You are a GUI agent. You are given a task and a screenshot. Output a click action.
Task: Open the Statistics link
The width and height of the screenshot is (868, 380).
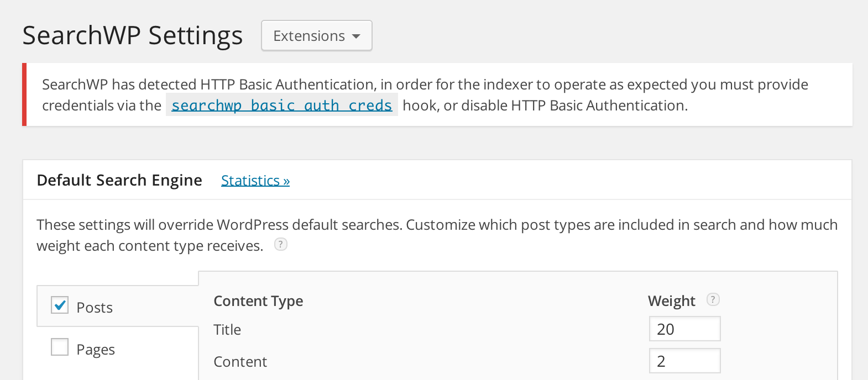click(255, 181)
